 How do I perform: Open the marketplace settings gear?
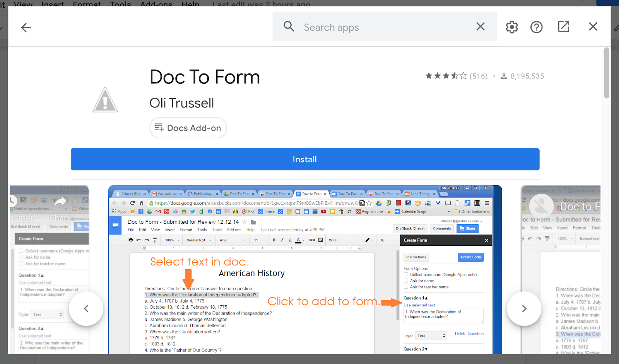511,27
